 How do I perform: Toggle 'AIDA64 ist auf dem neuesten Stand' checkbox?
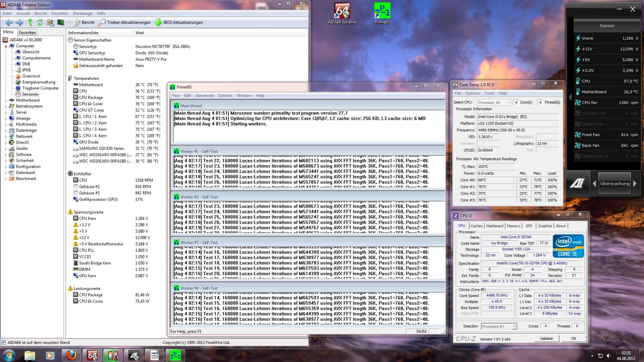click(x=4, y=343)
